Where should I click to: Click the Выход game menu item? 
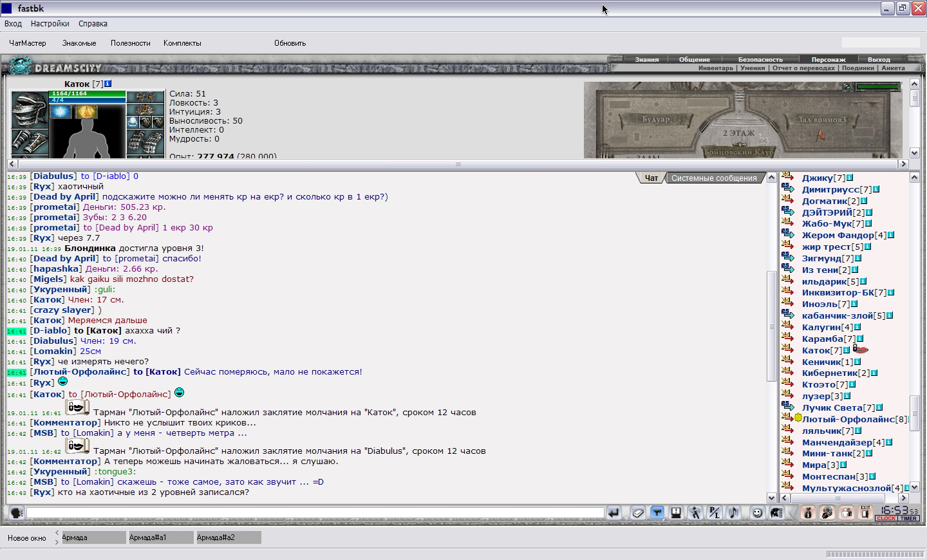coord(879,59)
